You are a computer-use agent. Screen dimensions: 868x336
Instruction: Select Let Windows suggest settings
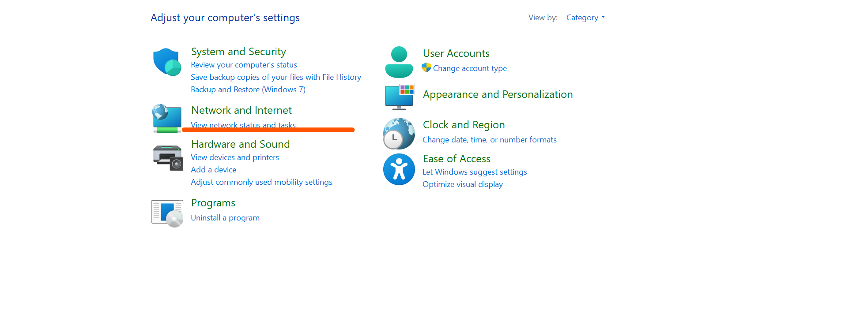(475, 172)
